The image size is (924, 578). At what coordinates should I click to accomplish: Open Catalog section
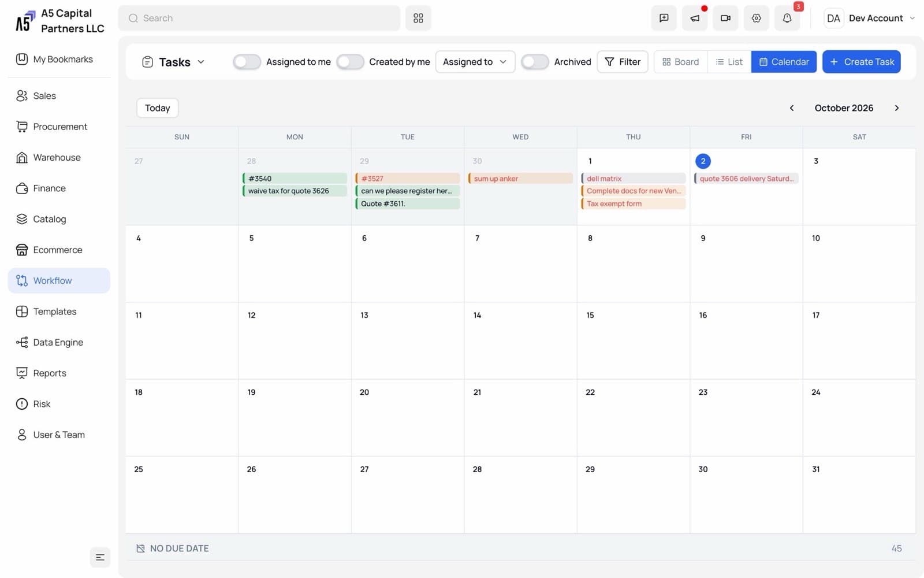click(x=59, y=219)
